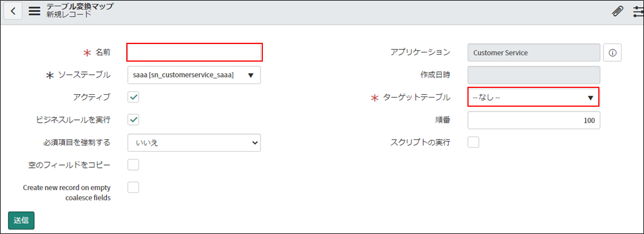Open the hamburger context menu icon
644x234 pixels.
tap(34, 11)
